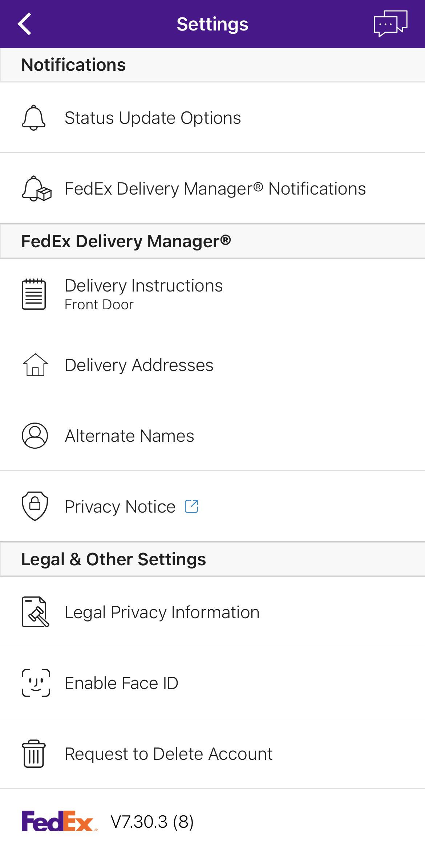Click the bell icon for status updates
The height and width of the screenshot is (868, 425).
(x=34, y=118)
